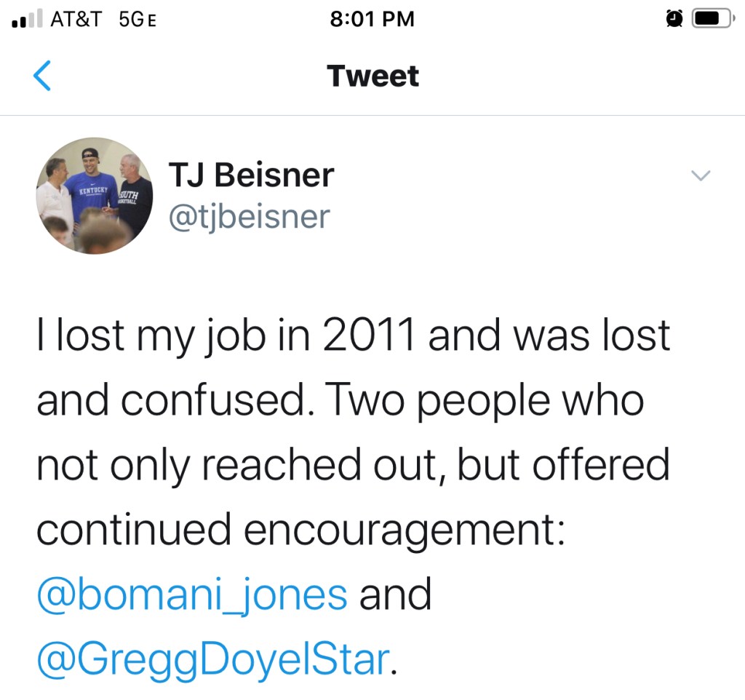
Task: Tap the alarm clock status icon
Action: pos(674,20)
